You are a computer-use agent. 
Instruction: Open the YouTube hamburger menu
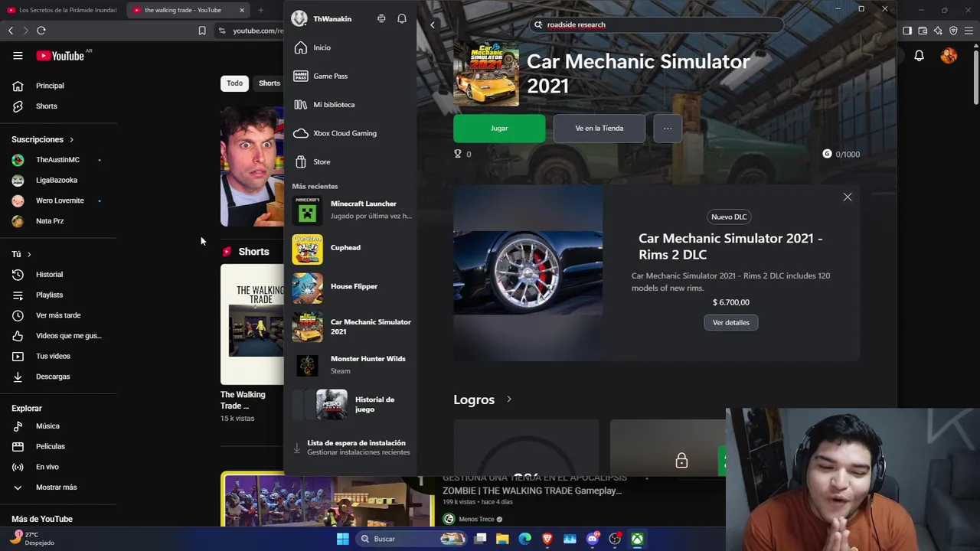pos(18,56)
